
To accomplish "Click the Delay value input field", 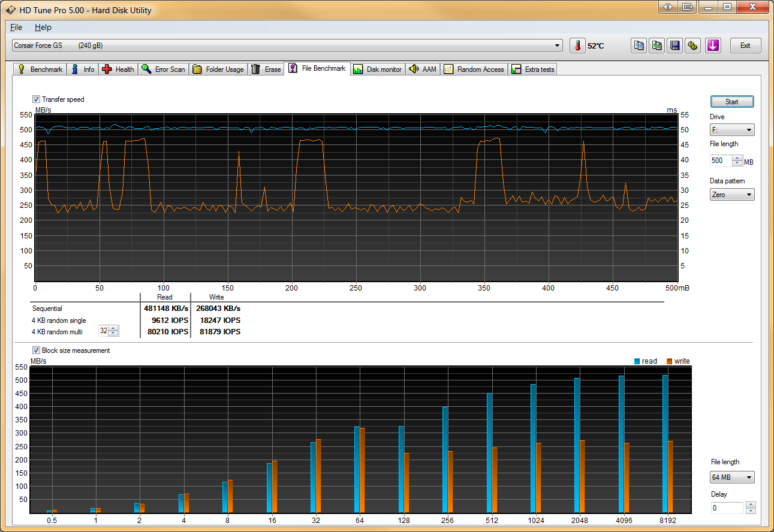I will pyautogui.click(x=727, y=508).
